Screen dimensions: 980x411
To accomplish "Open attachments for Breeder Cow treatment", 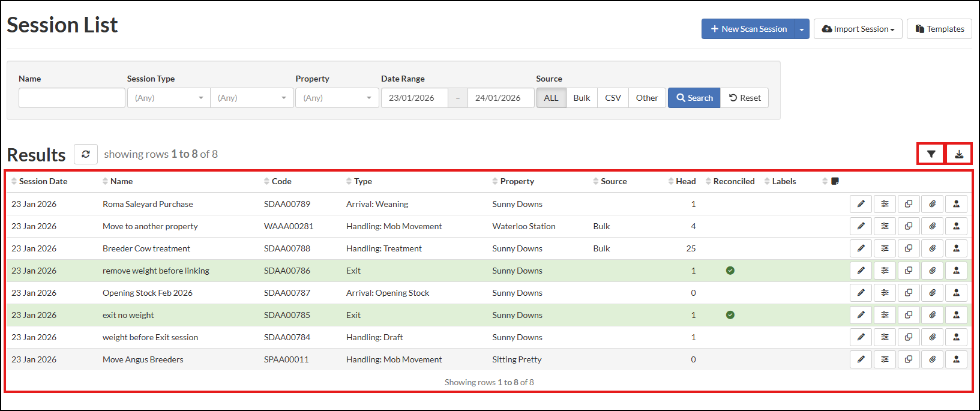I will pyautogui.click(x=933, y=248).
